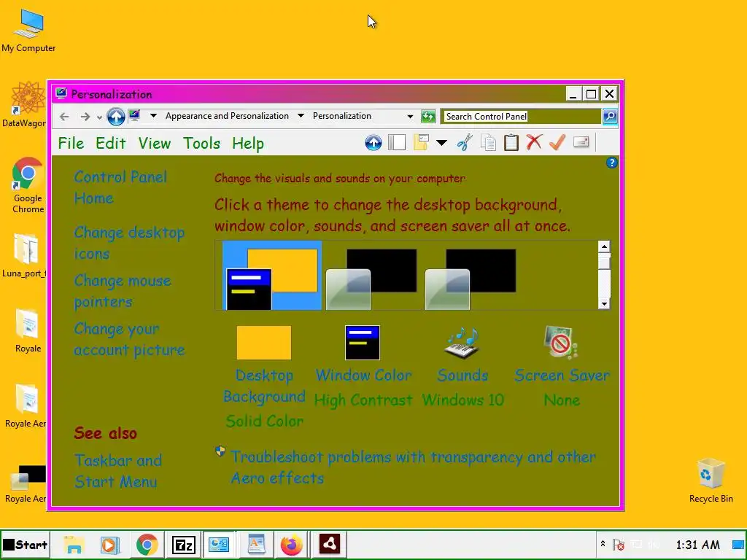Click the orange checkmark Properties icon

557,142
